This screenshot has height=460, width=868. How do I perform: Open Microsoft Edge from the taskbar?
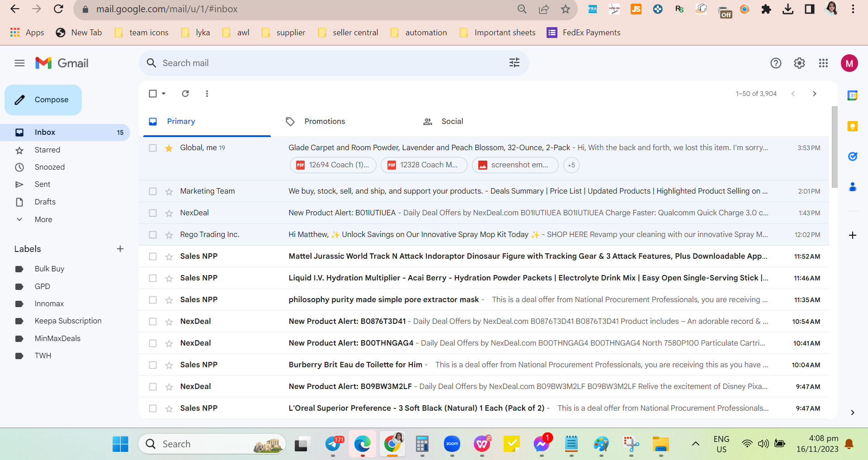click(363, 444)
